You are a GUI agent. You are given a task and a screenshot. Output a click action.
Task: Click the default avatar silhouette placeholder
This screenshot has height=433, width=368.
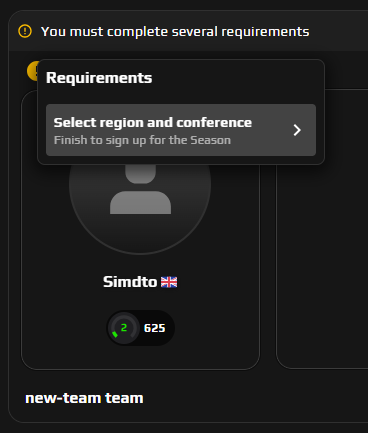pyautogui.click(x=140, y=189)
